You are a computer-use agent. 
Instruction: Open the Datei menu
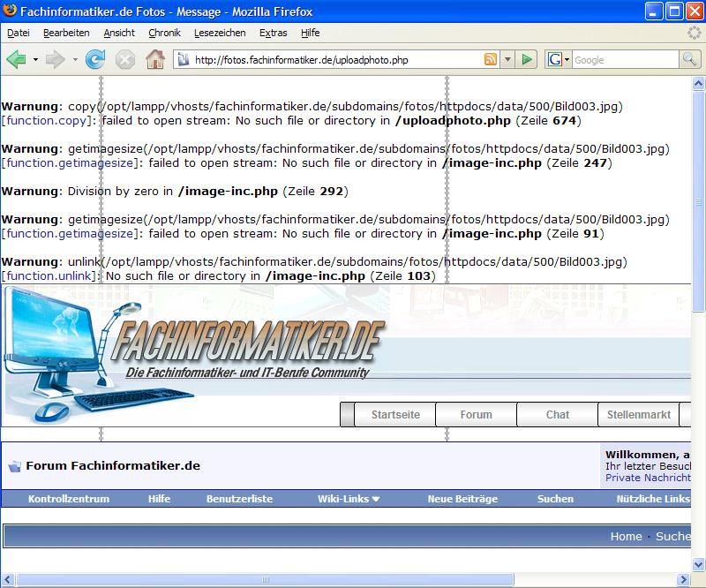(x=19, y=33)
